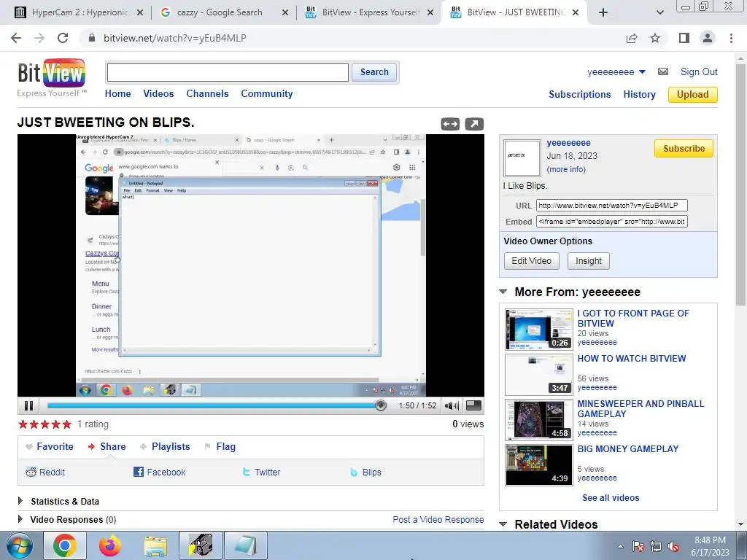Click the browser back arrow
Viewport: 747px width, 560px height.
pos(16,38)
